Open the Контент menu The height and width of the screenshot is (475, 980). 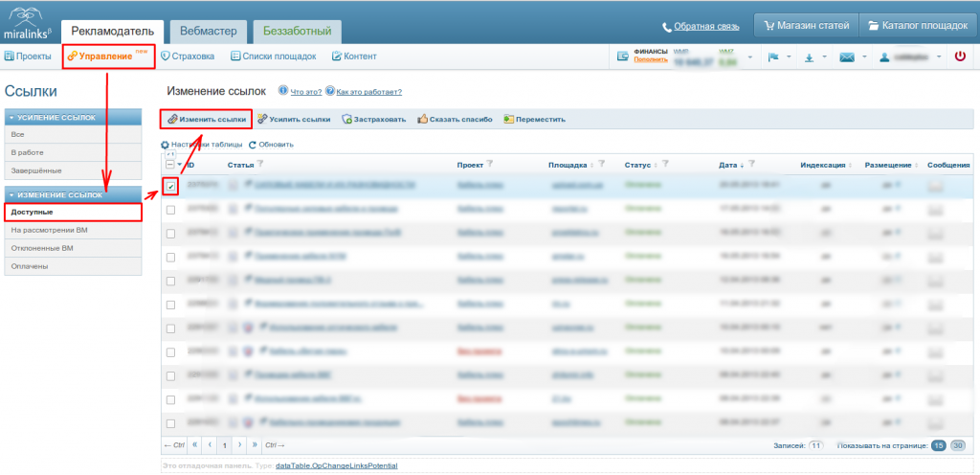(354, 57)
